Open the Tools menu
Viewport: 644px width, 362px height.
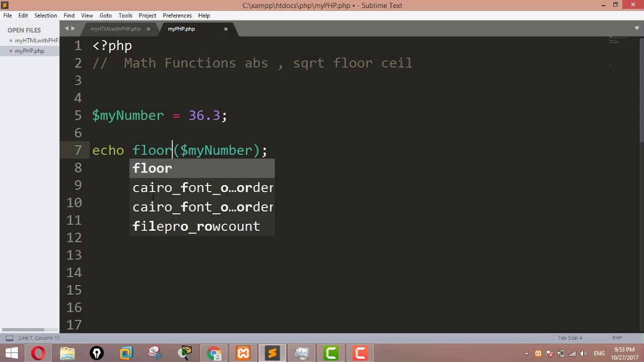(x=125, y=16)
